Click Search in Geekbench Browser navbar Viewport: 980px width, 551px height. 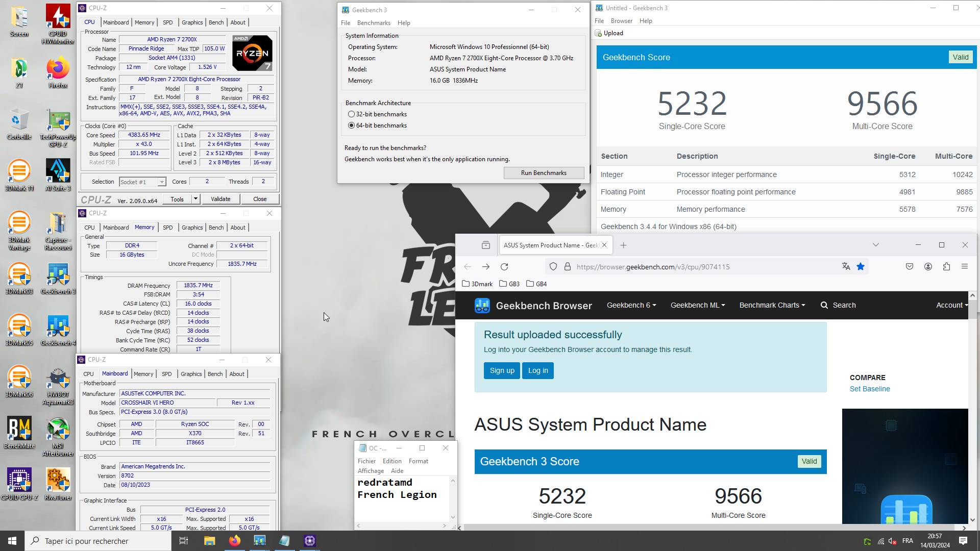[838, 305]
